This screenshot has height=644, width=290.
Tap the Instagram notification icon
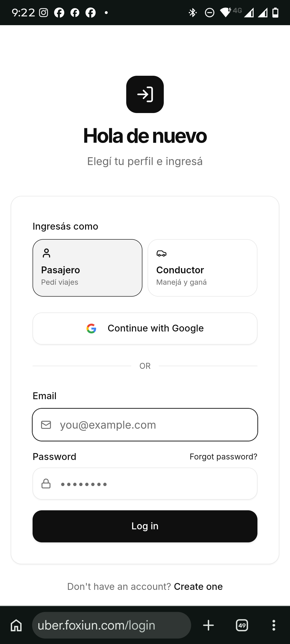pos(43,13)
